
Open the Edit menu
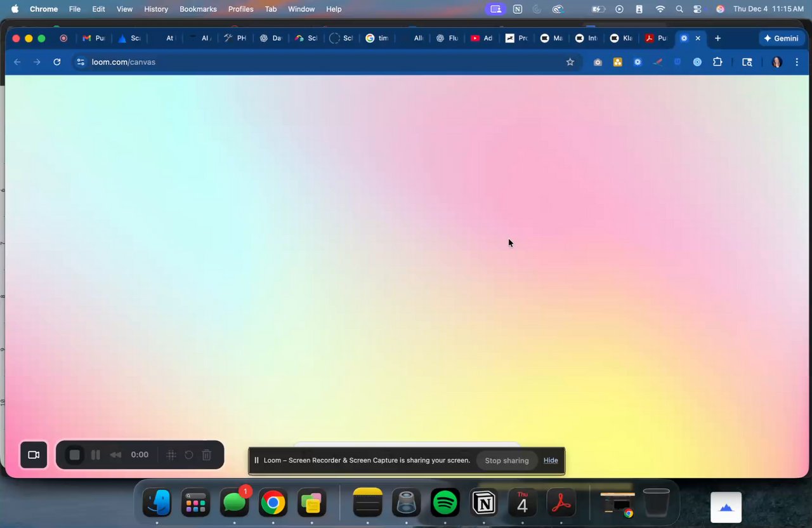pos(98,9)
